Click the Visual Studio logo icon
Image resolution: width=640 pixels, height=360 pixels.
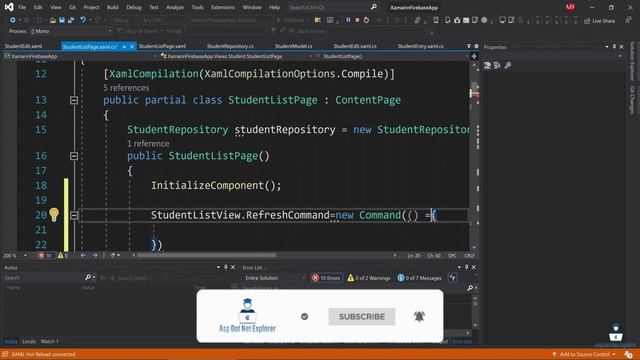(x=9, y=7)
